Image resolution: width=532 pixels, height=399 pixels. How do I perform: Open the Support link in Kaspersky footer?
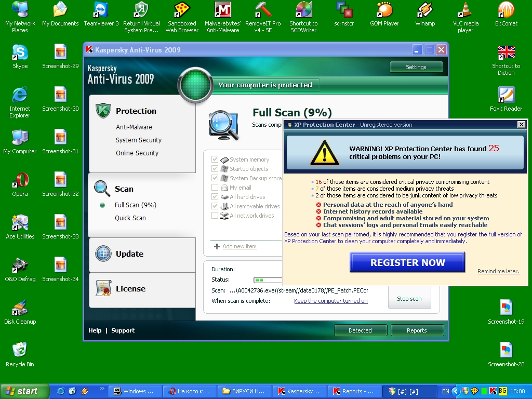click(x=123, y=330)
